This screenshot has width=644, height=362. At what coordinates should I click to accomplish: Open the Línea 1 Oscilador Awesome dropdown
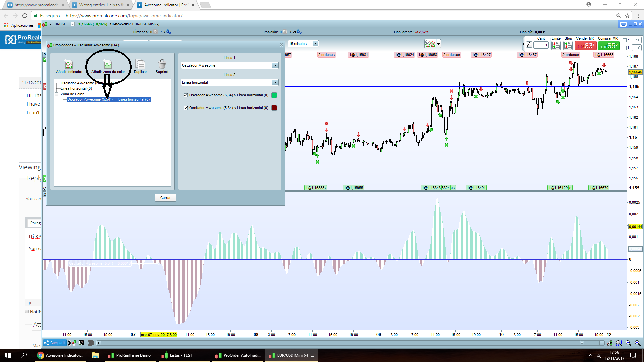click(x=275, y=65)
